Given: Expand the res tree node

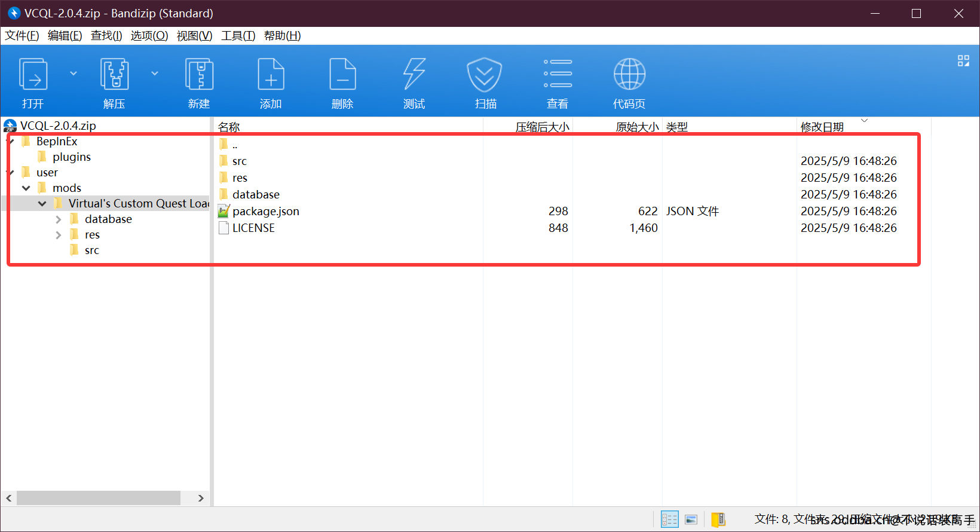Looking at the screenshot, I should coord(59,235).
